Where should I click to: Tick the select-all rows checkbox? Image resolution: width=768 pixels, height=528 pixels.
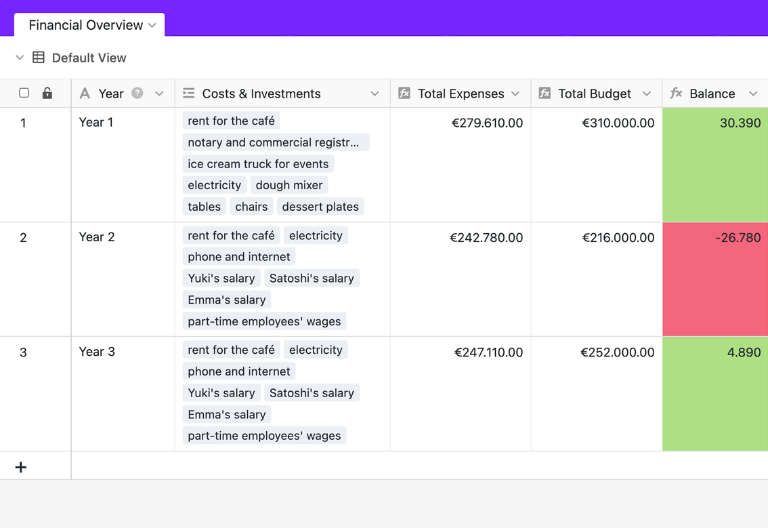24,93
